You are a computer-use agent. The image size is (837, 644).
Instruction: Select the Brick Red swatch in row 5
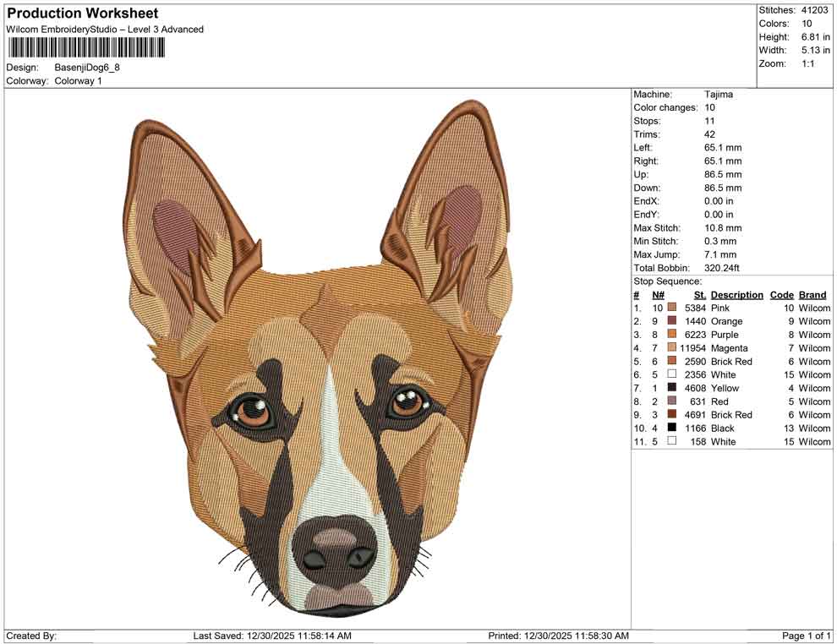tap(671, 361)
